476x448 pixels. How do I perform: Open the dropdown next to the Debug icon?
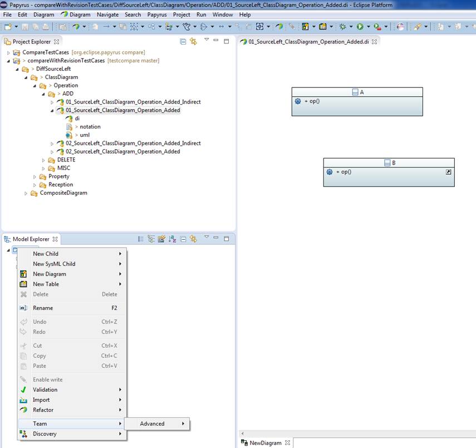tap(351, 27)
